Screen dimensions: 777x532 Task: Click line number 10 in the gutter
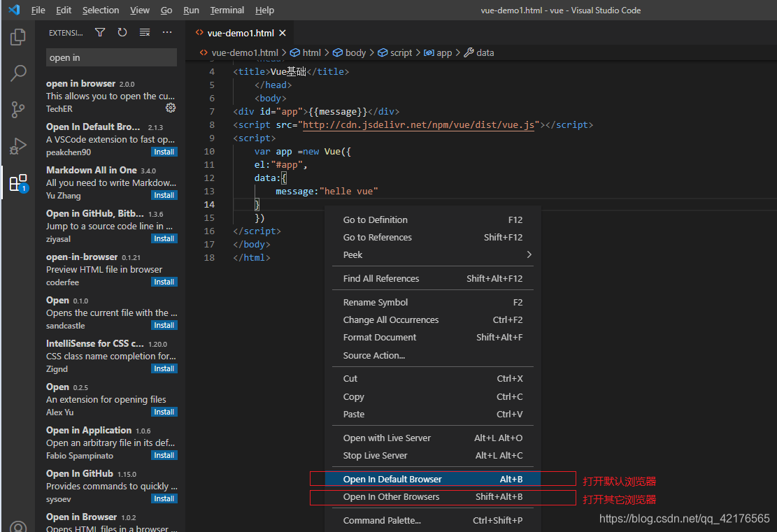pos(210,152)
